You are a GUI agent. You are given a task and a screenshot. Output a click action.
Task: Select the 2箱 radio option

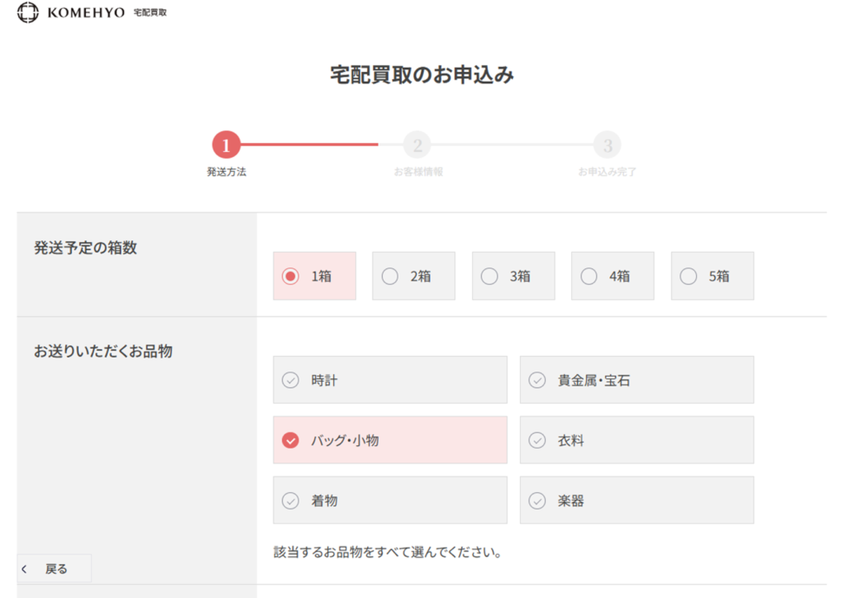[413, 276]
